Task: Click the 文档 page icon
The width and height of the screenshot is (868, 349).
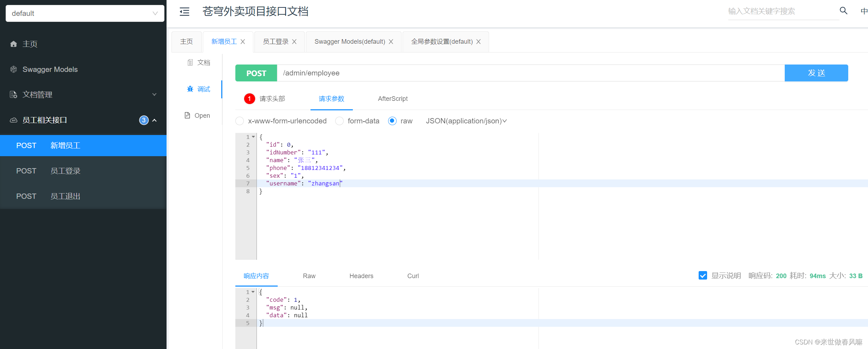Action: pos(190,62)
